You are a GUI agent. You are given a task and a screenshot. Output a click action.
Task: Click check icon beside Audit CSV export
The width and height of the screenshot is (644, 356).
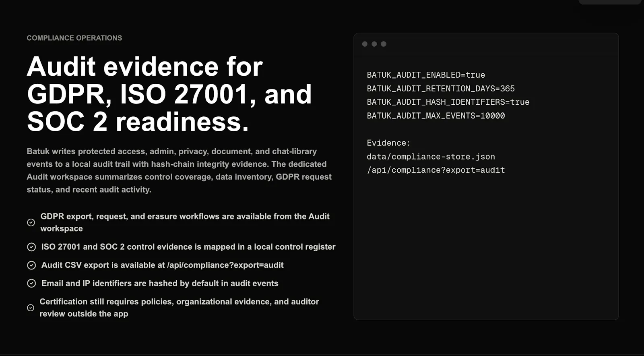pyautogui.click(x=31, y=265)
